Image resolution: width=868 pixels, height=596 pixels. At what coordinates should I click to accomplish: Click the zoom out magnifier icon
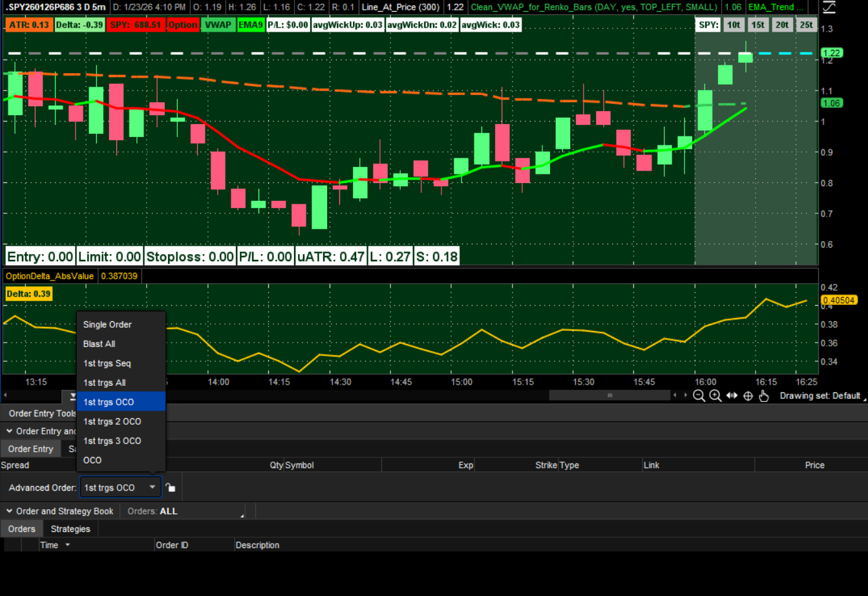click(699, 396)
